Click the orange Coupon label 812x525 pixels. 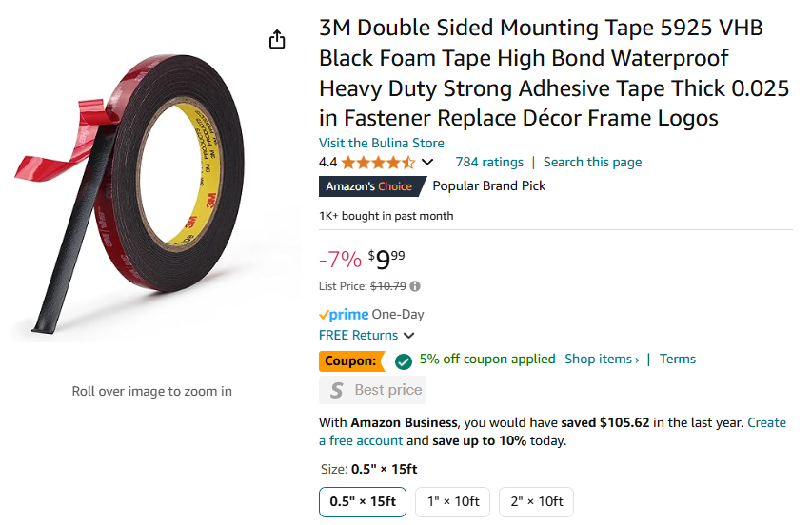pos(351,361)
